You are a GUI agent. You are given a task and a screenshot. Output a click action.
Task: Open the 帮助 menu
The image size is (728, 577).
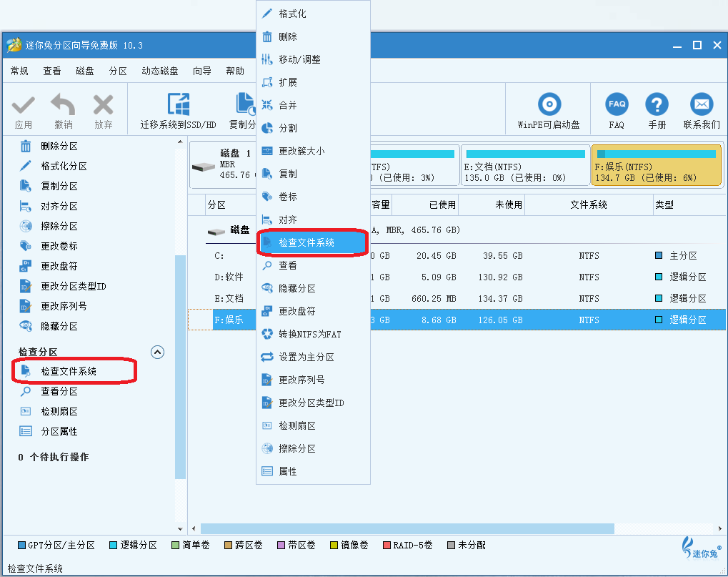(x=235, y=71)
